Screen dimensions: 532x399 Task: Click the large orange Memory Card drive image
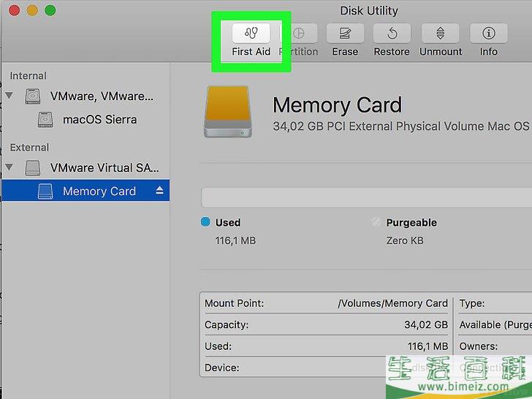(x=228, y=112)
